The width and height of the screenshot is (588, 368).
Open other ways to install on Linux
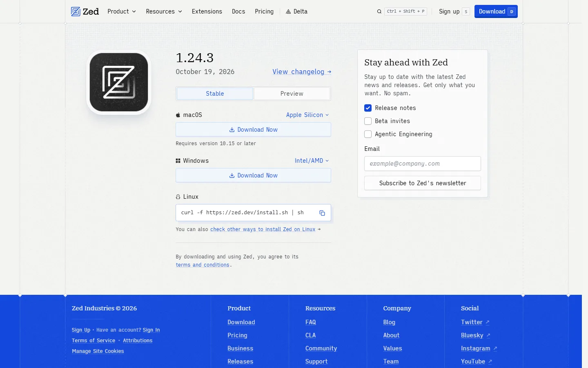pos(263,229)
